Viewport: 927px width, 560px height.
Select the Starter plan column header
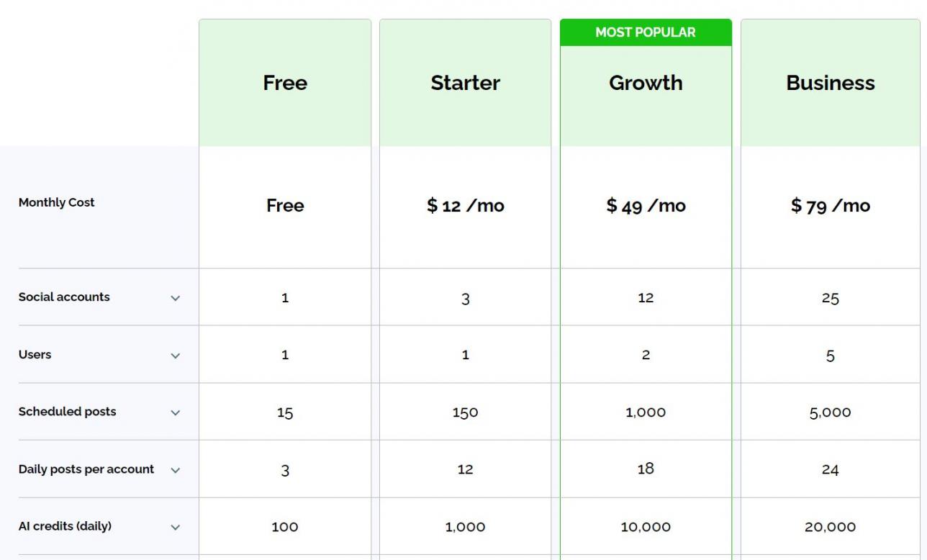(x=465, y=83)
